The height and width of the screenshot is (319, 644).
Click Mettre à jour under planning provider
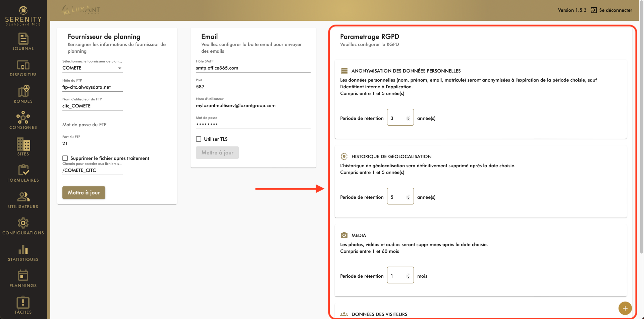(x=84, y=193)
